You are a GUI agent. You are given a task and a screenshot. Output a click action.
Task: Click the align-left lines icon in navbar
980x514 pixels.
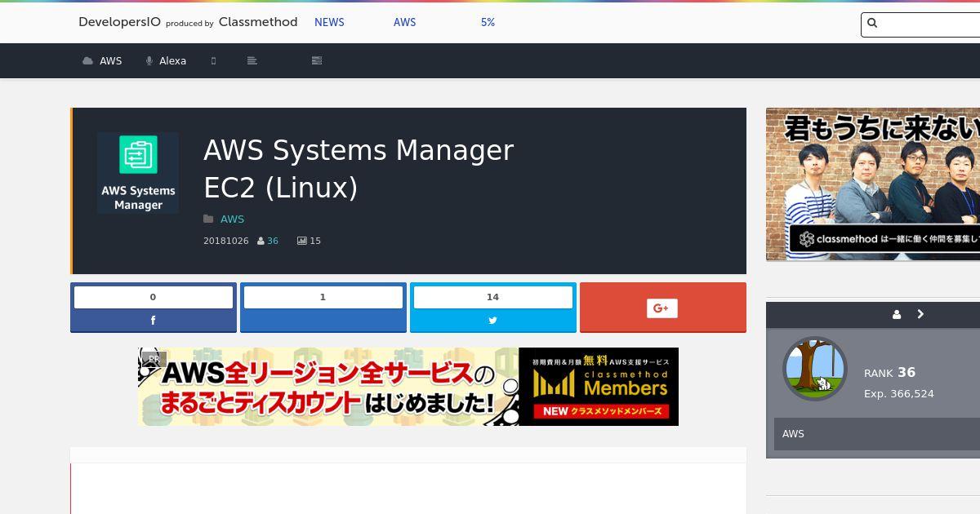tap(252, 61)
